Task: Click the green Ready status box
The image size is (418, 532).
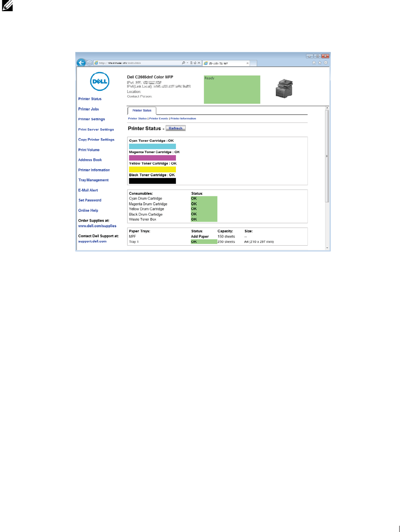Action: [x=232, y=89]
